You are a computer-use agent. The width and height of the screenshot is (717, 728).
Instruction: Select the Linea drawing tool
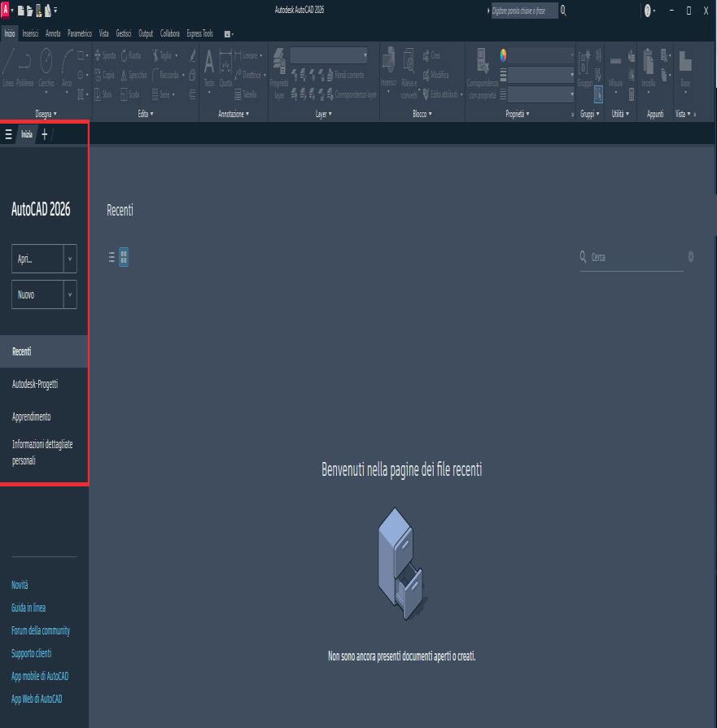pyautogui.click(x=8, y=68)
